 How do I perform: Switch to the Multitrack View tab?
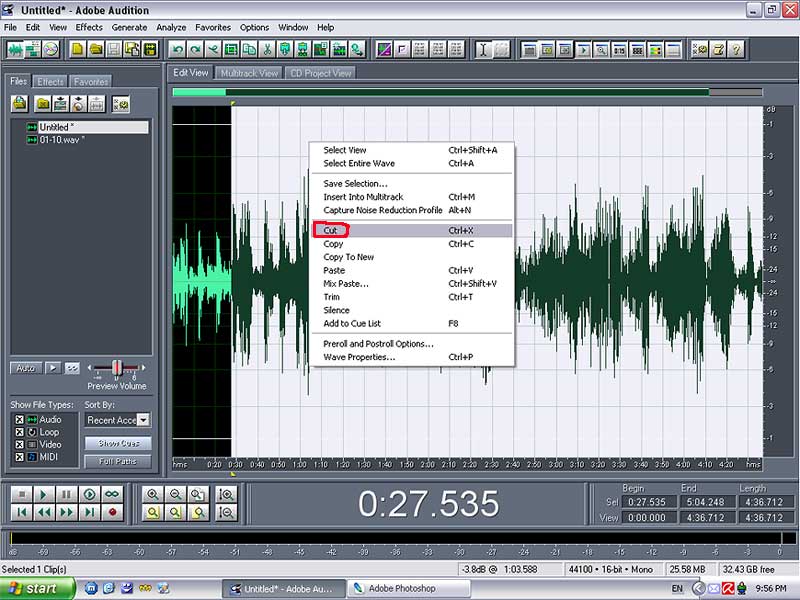point(249,73)
